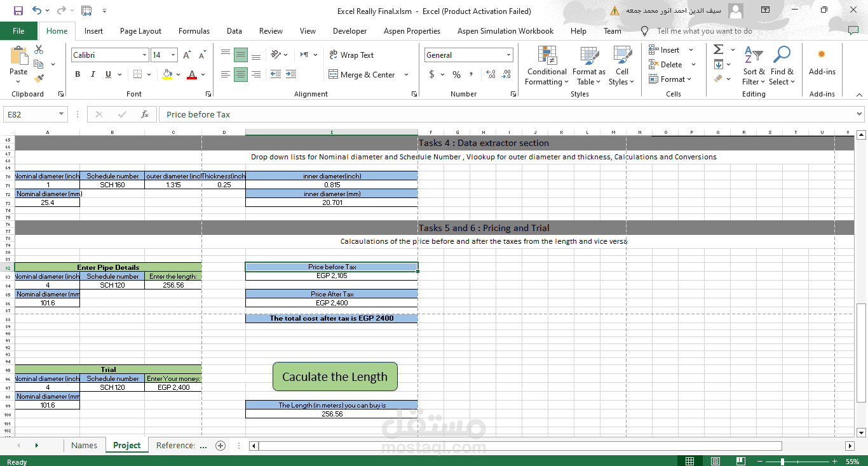Save the workbook with the Save icon
The height and width of the screenshot is (466, 868).
18,11
